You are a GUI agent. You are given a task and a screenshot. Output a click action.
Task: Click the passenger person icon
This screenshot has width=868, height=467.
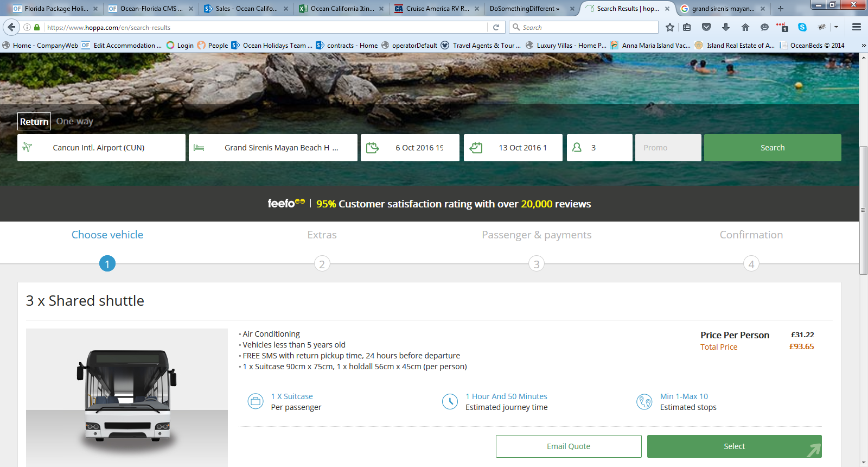pos(577,148)
